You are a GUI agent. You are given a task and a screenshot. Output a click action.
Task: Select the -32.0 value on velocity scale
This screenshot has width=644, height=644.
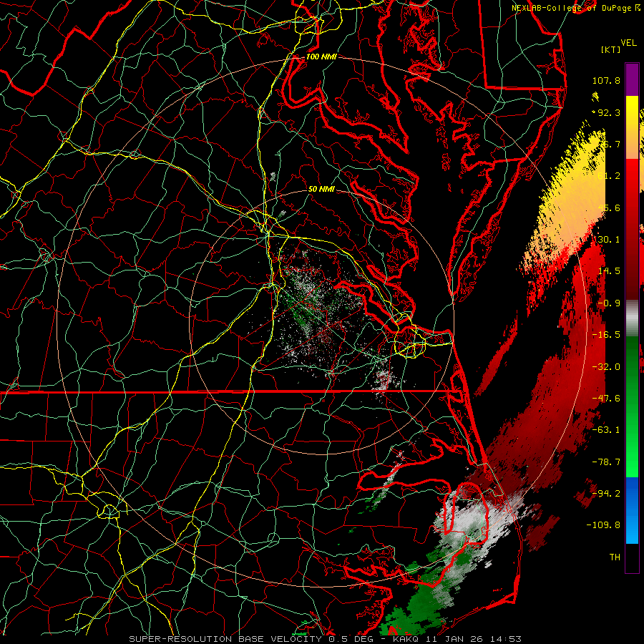pos(606,367)
